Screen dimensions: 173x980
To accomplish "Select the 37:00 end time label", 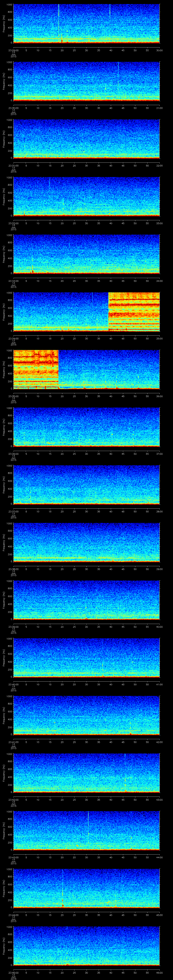I will [159, 454].
